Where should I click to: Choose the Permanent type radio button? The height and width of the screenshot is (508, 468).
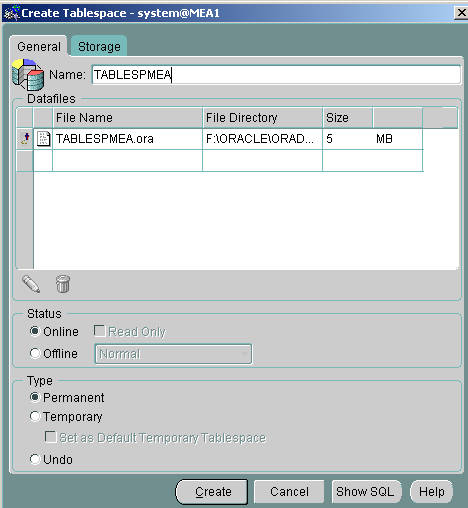pos(35,397)
